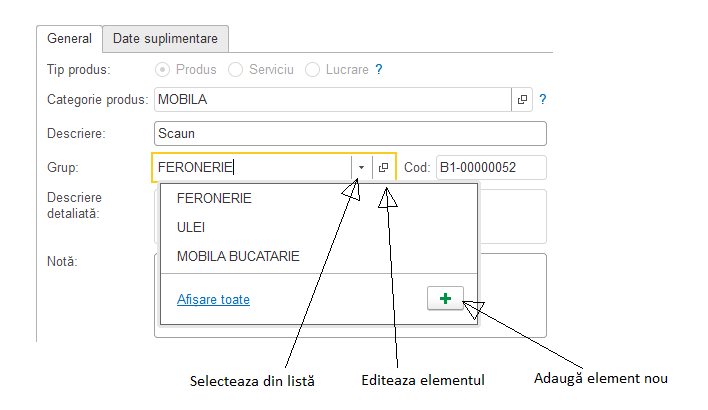Focus the Descriere field containing Scaun

tap(350, 134)
